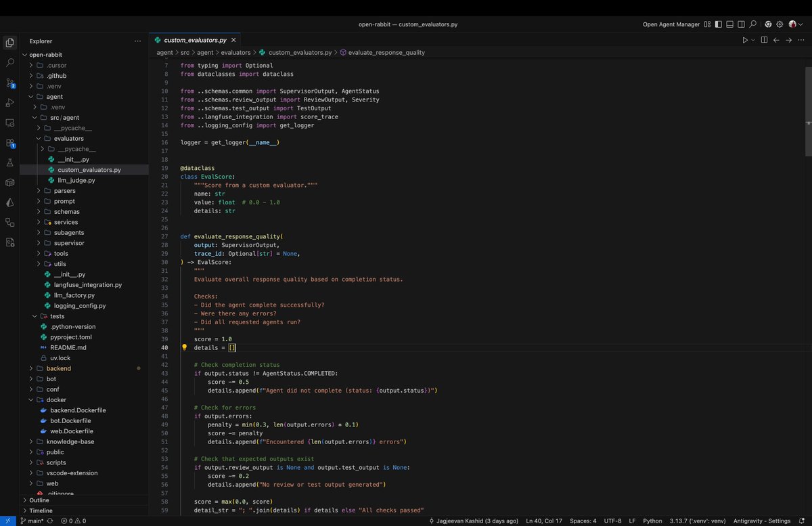812x526 pixels.
Task: Open the bottom activity bar icon with gear
Action: [x=9, y=242]
